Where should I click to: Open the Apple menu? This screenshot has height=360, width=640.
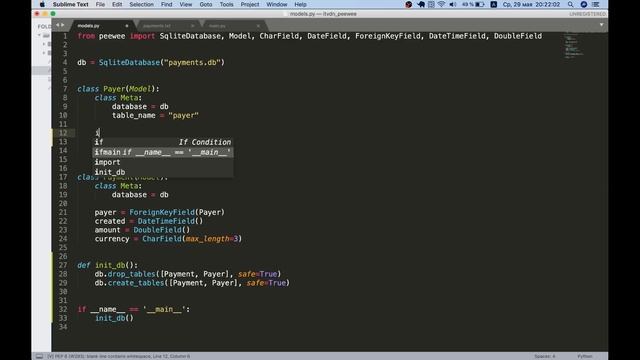click(x=42, y=4)
